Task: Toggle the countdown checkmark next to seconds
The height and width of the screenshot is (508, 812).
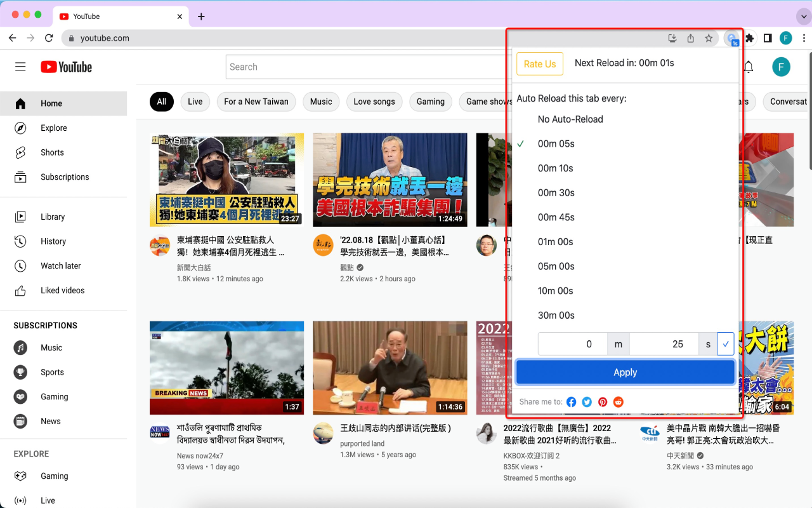Action: point(724,344)
